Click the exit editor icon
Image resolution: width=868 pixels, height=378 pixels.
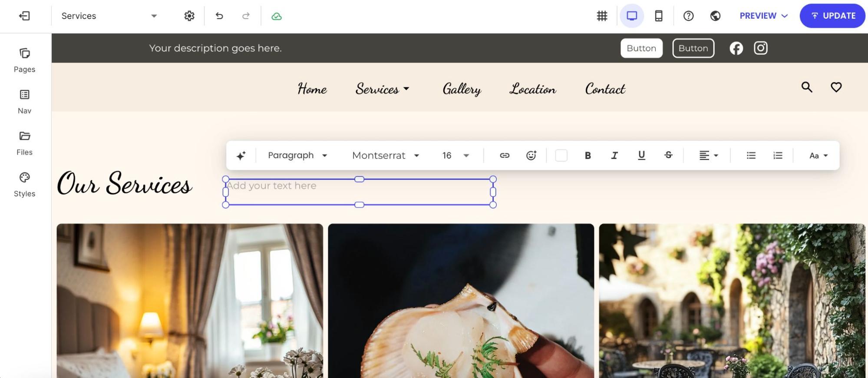24,16
